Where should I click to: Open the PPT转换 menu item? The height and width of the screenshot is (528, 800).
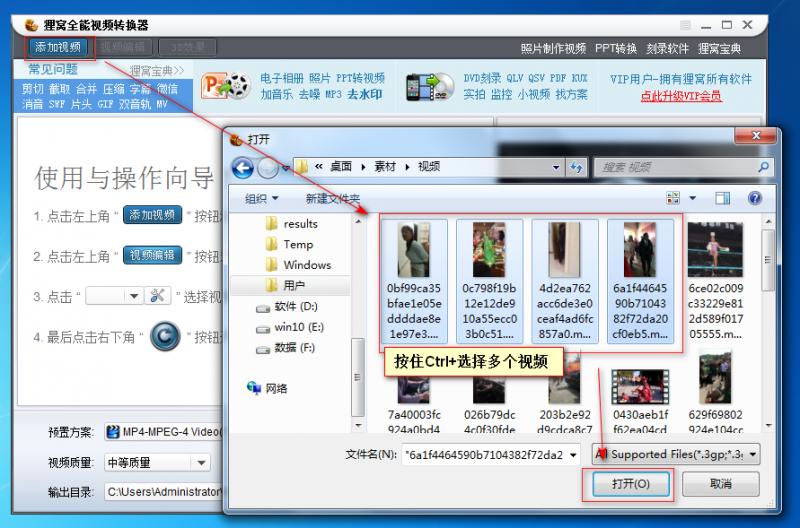(616, 48)
